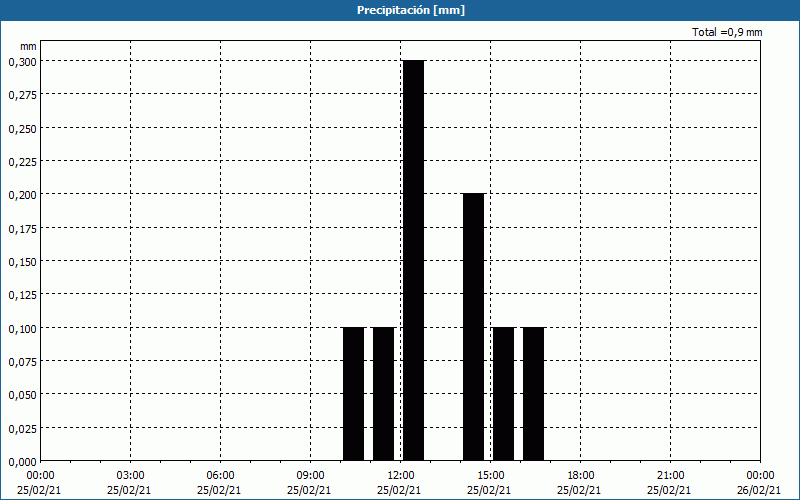Select the 0,100 y-axis value

(22, 328)
